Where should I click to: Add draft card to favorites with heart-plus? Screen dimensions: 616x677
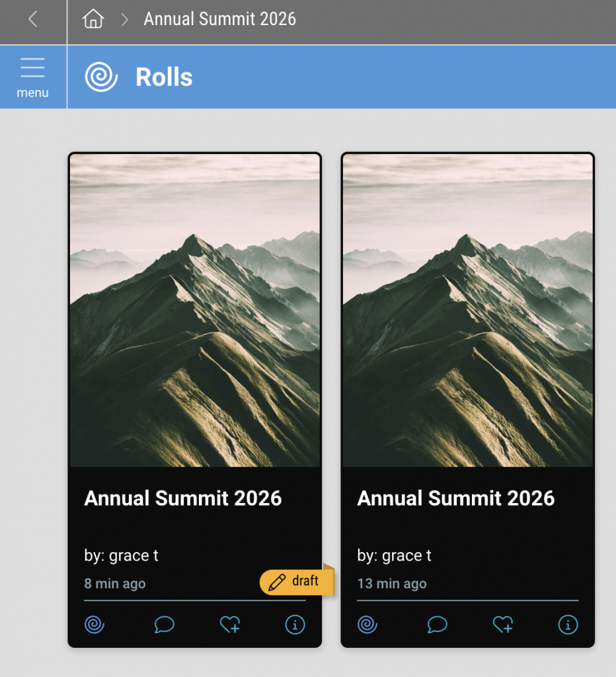coord(230,624)
